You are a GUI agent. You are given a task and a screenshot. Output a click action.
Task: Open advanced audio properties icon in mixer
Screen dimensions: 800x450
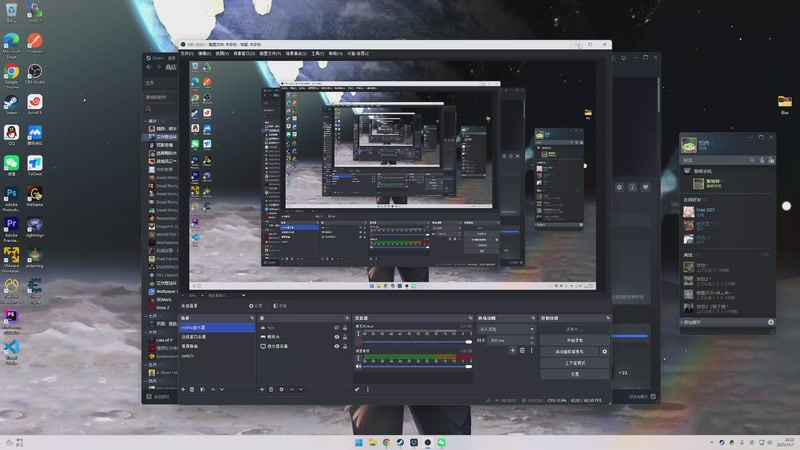[x=357, y=389]
